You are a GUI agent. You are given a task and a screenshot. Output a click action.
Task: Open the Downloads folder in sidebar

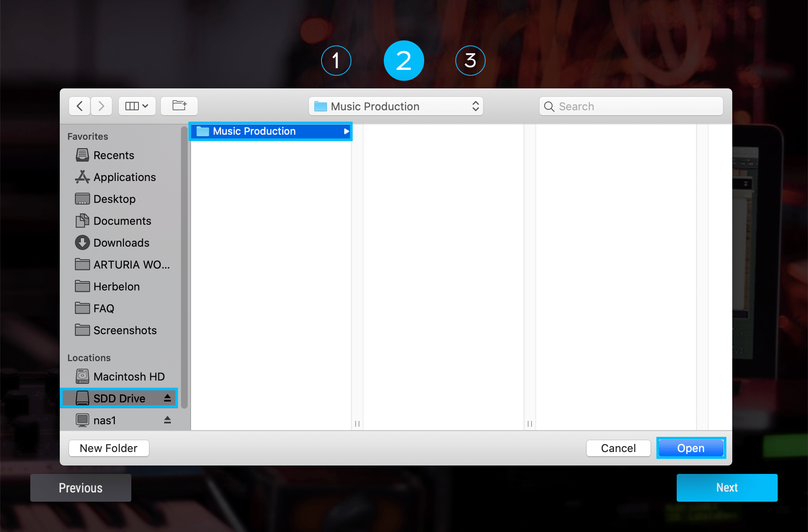121,242
